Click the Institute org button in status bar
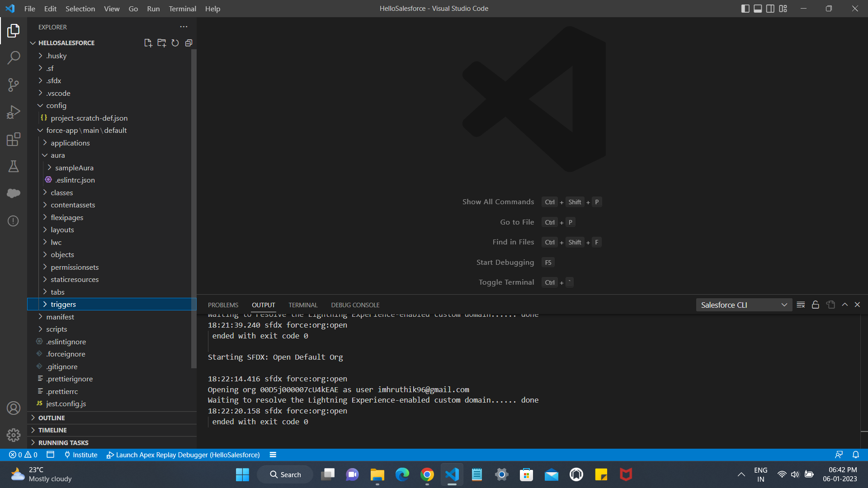The image size is (868, 488). coord(81,455)
